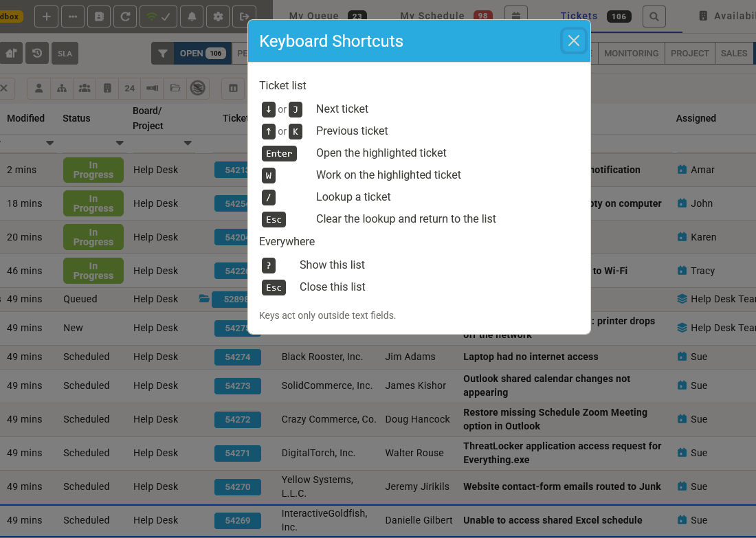Screen dimensions: 756x538
Task: Click the Assigned column header
Action: (696, 118)
